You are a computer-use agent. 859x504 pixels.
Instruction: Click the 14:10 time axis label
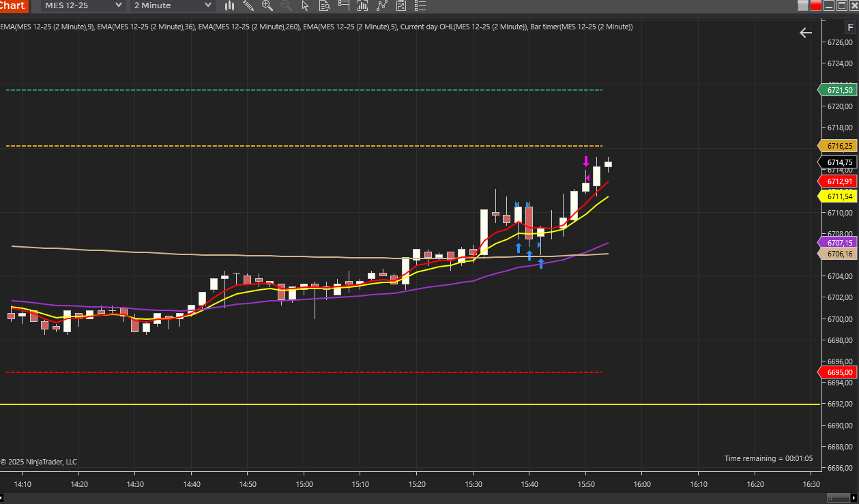point(23,484)
